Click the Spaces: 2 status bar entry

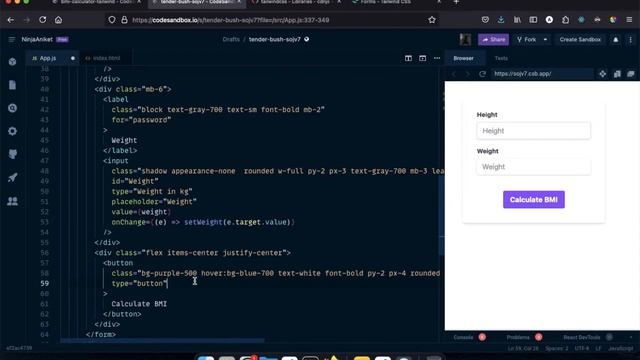pos(557,349)
